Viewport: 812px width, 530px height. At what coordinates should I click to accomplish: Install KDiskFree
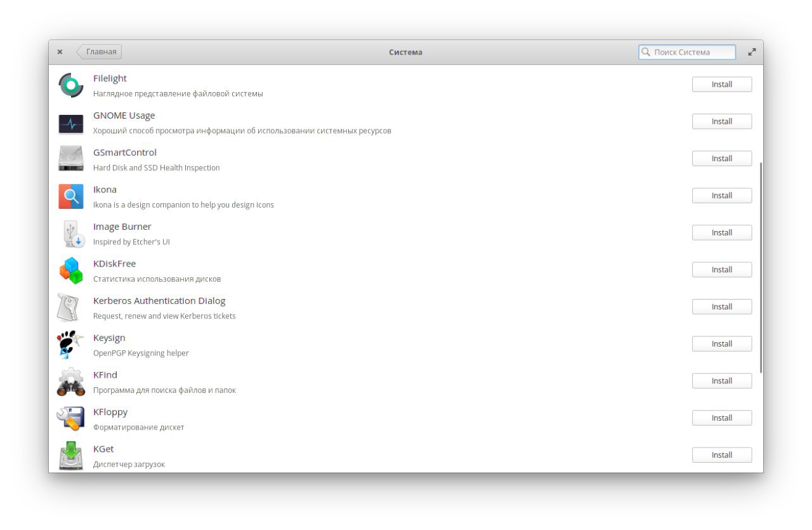pos(722,270)
